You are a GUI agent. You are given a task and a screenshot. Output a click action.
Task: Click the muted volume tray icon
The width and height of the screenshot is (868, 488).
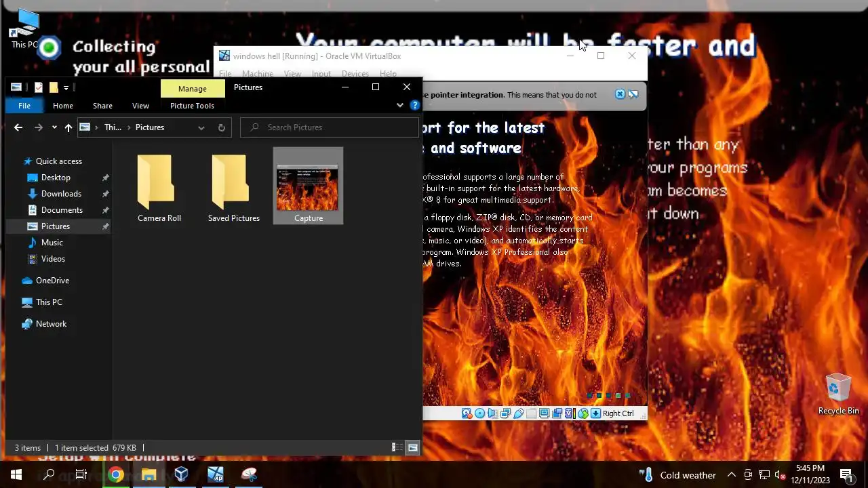pyautogui.click(x=781, y=474)
